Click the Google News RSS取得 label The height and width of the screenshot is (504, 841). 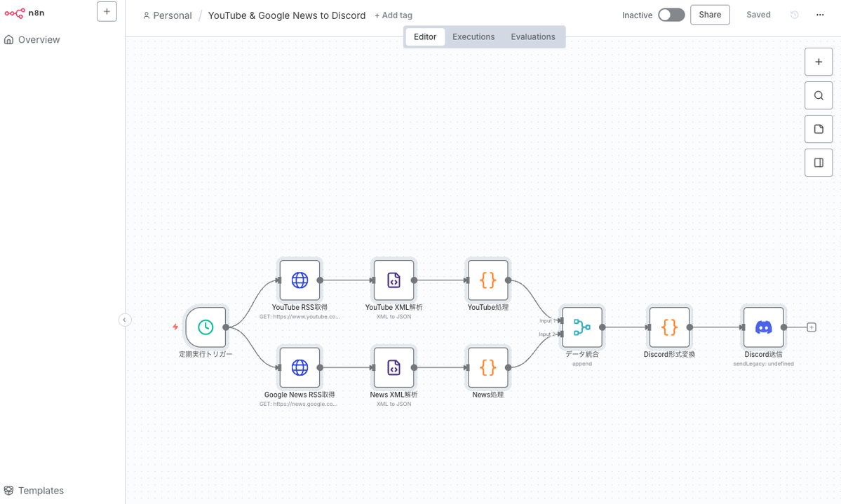tap(300, 395)
